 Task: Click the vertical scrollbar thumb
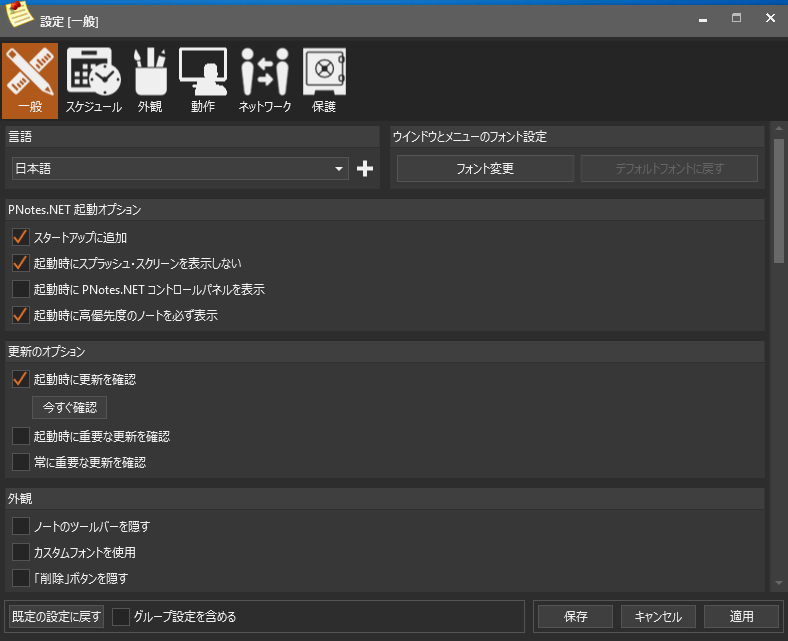778,200
